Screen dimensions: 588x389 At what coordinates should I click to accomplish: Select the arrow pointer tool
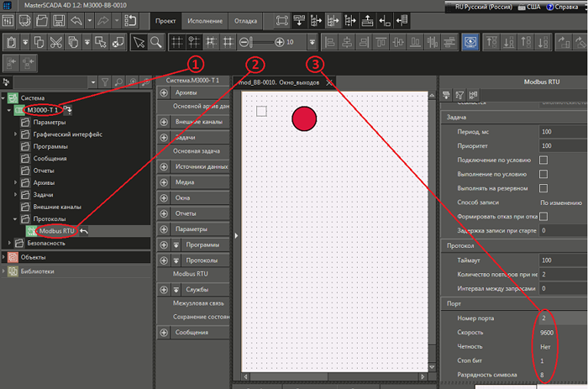click(139, 41)
